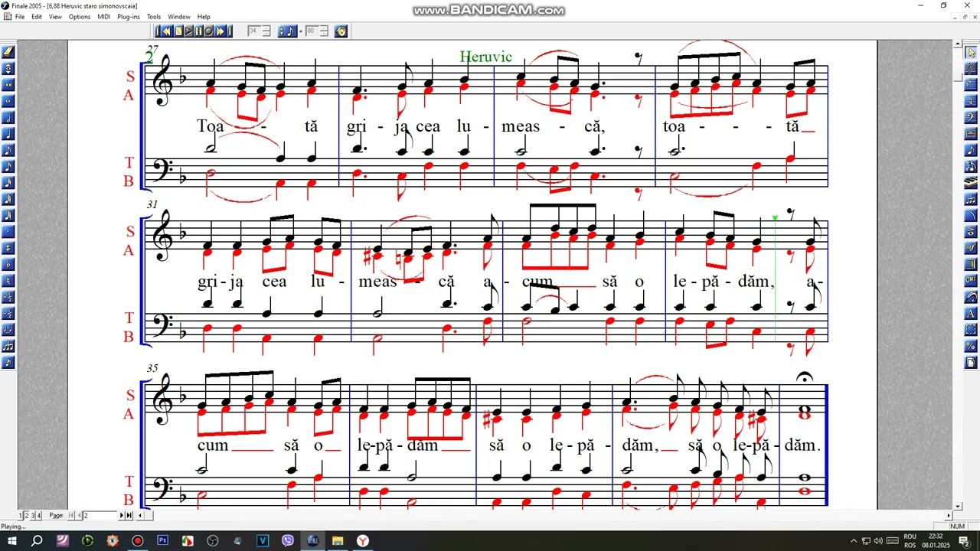Choose the half note duration
Screen dimensions: 980x551
tap(8, 118)
